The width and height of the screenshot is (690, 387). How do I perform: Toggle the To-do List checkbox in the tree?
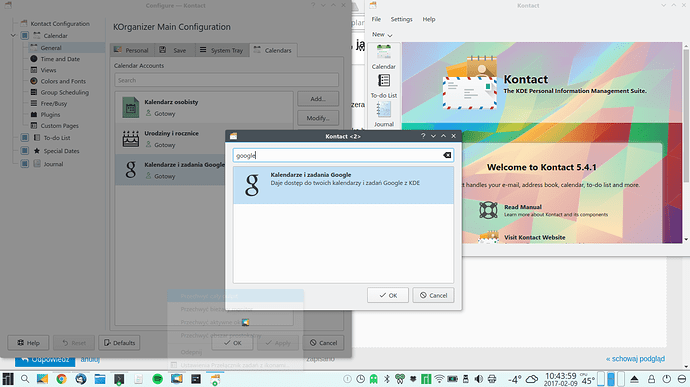25,138
